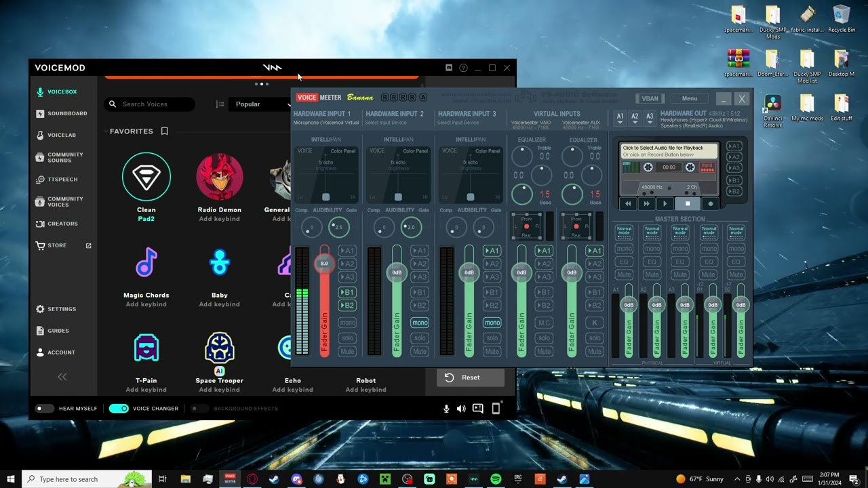Select the Space Trooper voice

(219, 348)
